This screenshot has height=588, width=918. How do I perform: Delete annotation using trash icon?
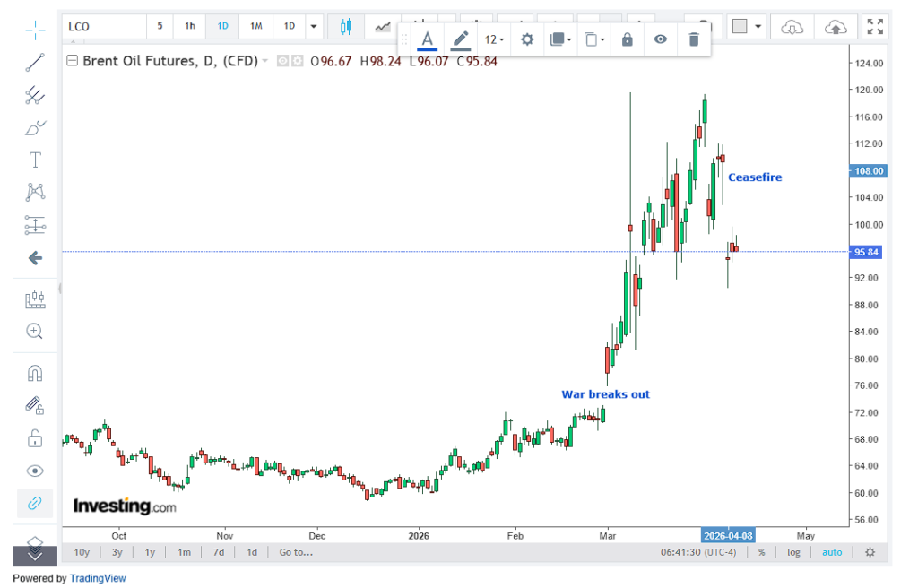click(692, 39)
